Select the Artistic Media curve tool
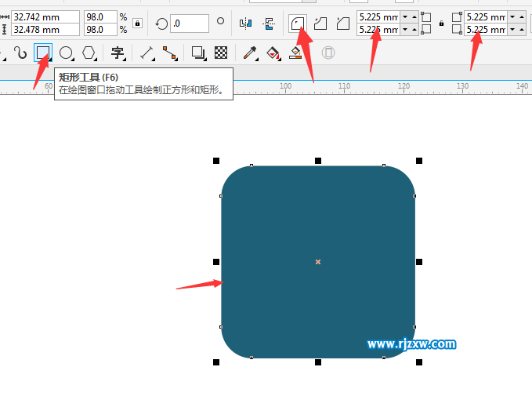 [20, 53]
